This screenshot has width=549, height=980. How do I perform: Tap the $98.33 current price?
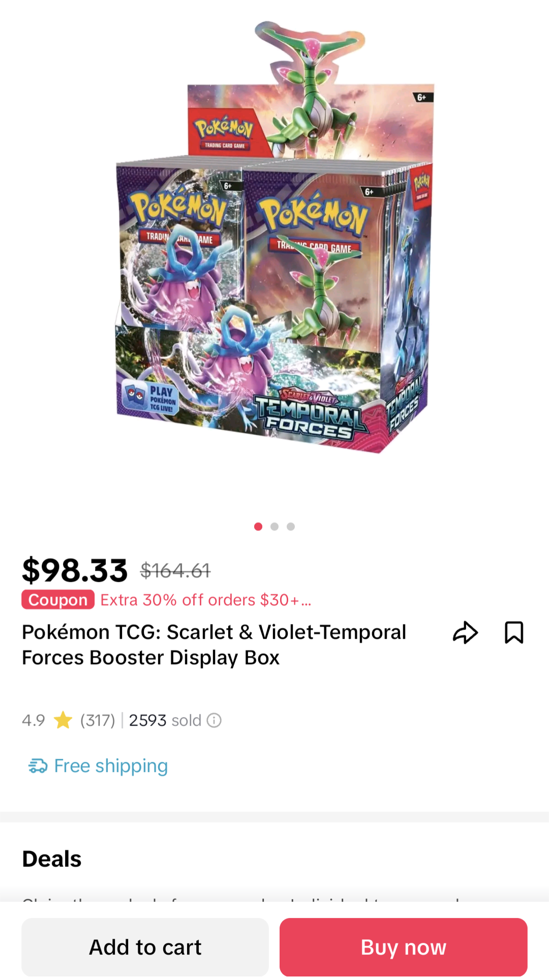[x=75, y=570]
